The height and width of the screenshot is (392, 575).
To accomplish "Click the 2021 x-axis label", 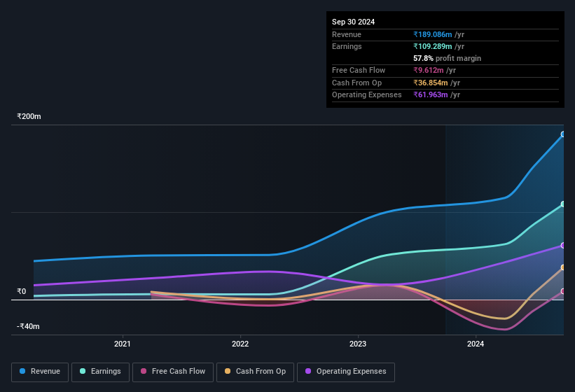I will pos(123,344).
